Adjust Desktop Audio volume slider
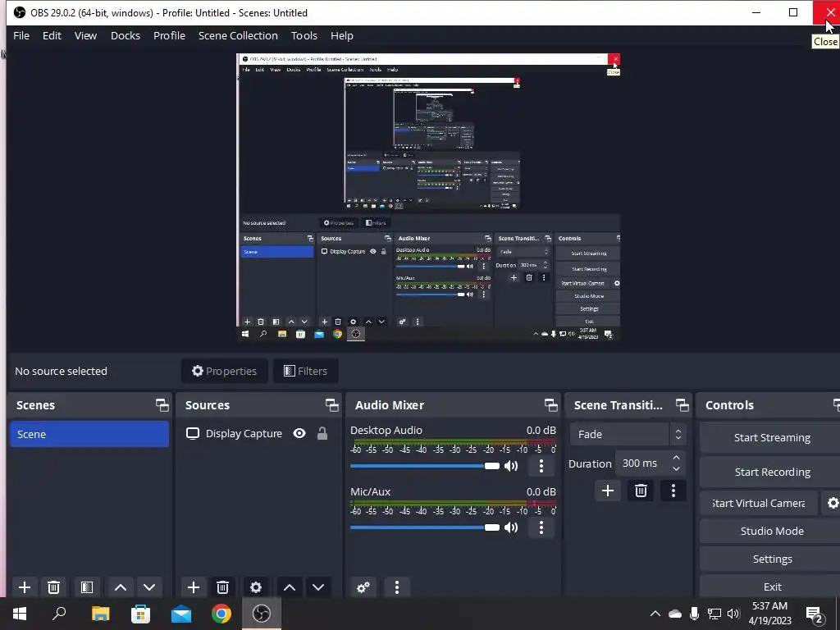The height and width of the screenshot is (630, 840). (x=424, y=466)
